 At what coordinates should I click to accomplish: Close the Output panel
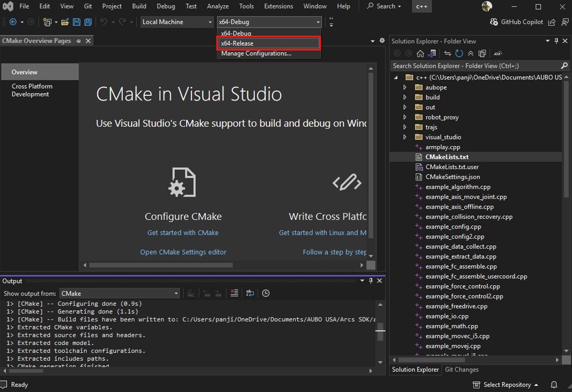[x=380, y=281]
